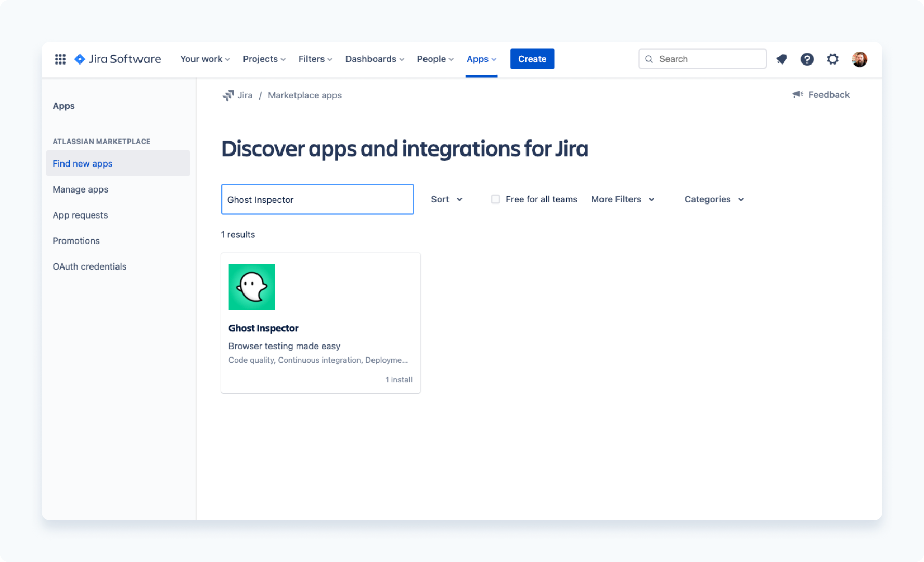
Task: Click the Feedback megaphone icon
Action: [798, 94]
